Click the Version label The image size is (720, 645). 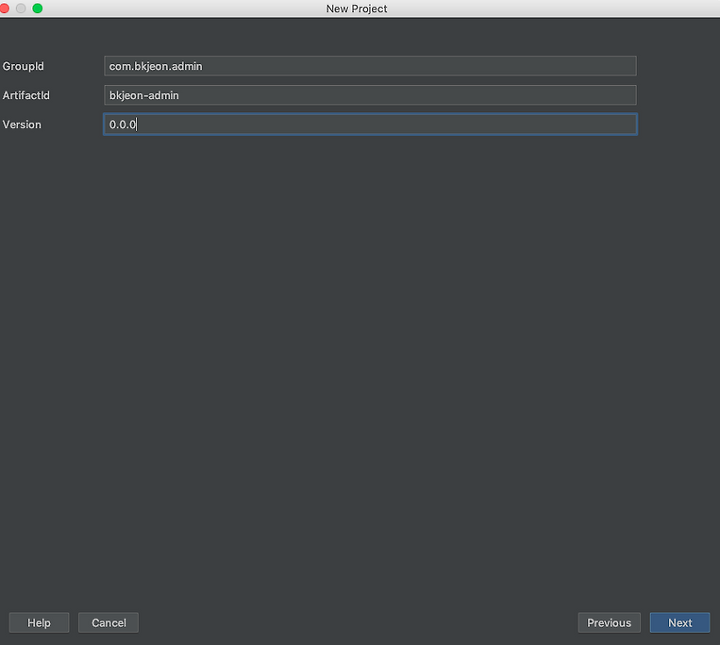22,124
